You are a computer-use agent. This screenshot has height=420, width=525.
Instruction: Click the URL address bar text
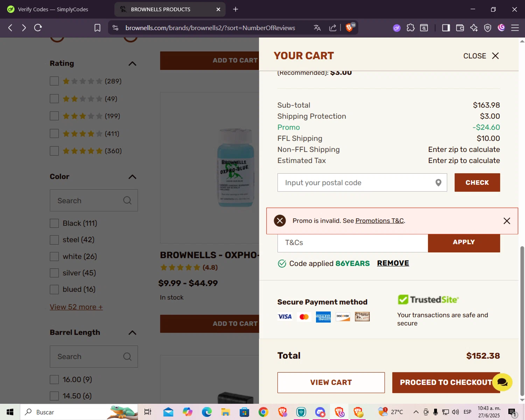pos(210,28)
